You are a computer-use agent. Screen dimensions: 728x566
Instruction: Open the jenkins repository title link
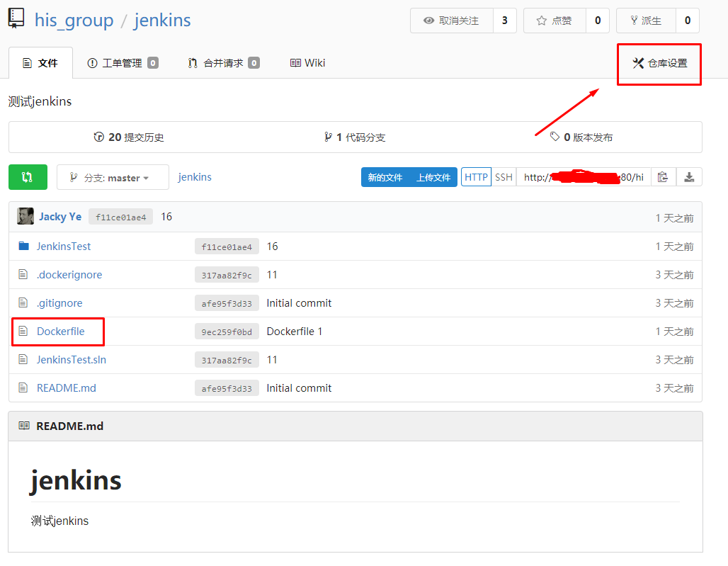(x=162, y=21)
